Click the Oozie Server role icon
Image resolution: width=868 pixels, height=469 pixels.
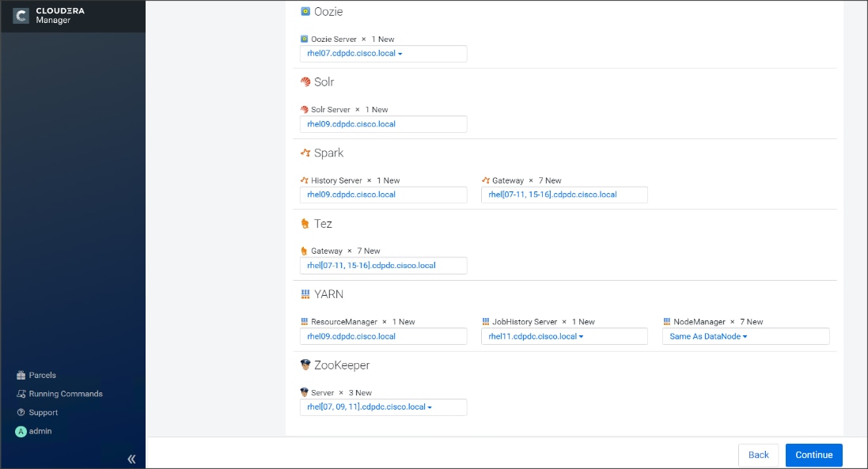(x=304, y=40)
